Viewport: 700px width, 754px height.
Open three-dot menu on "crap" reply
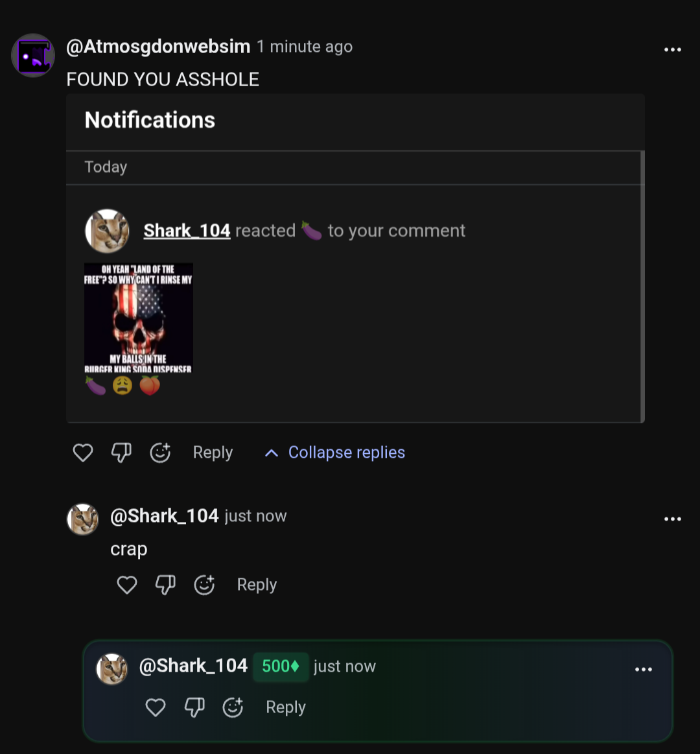(673, 519)
